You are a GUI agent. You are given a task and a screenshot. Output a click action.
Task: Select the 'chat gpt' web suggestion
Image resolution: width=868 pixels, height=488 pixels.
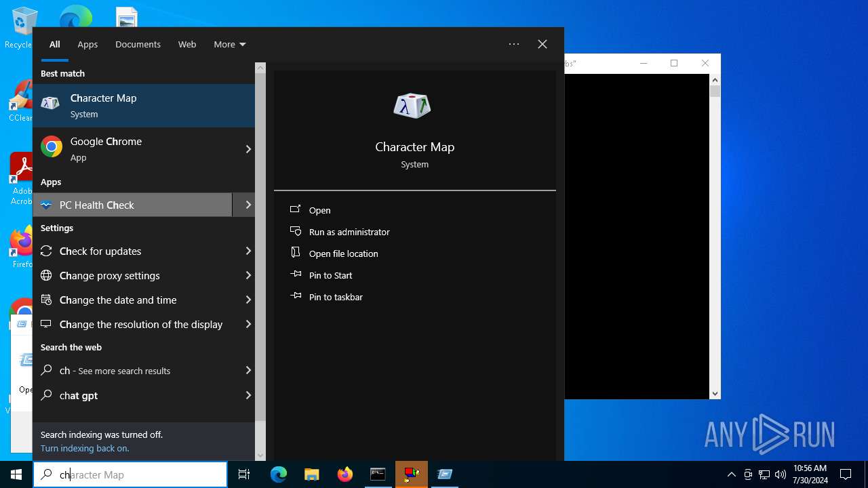click(x=144, y=395)
